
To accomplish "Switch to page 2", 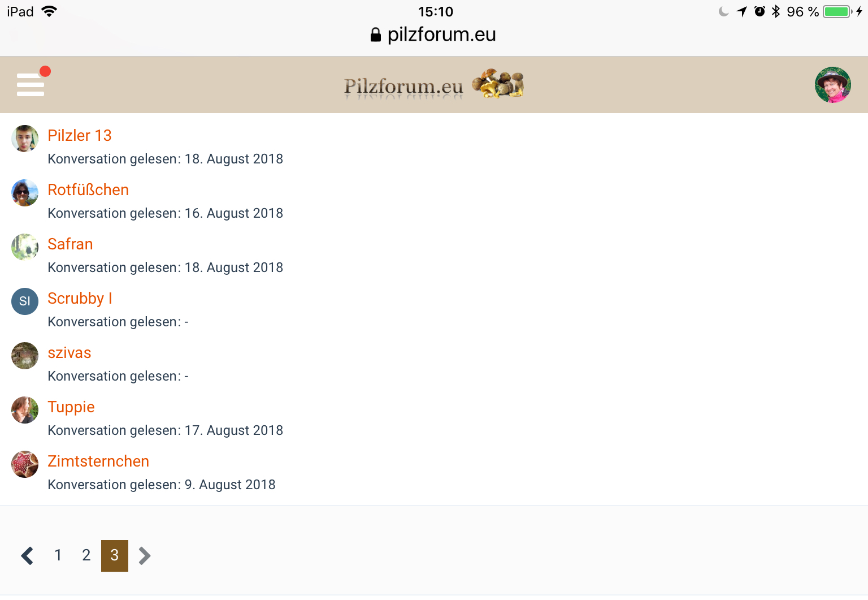I will click(x=86, y=555).
